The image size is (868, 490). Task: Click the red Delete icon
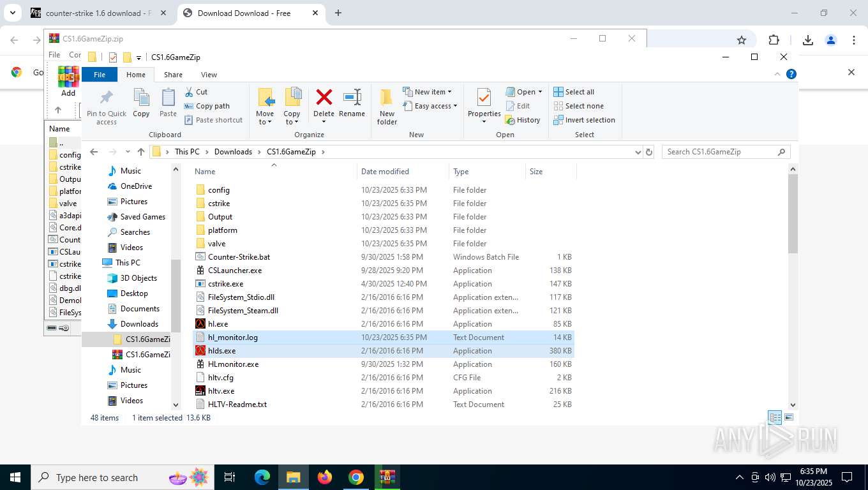pos(324,98)
